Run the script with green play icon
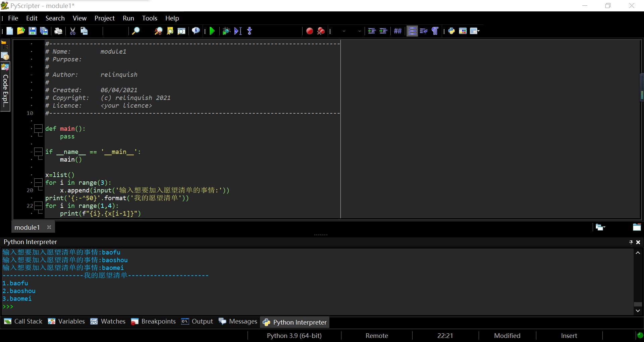Viewport: 644px width, 342px height. [212, 31]
